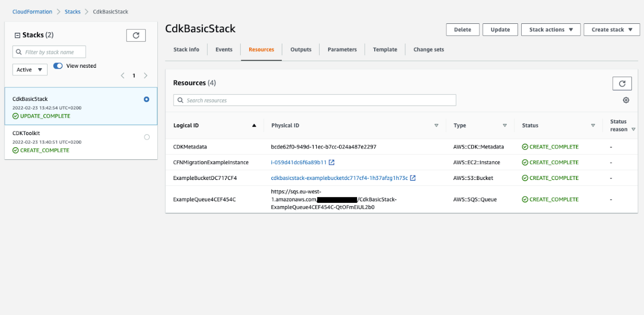Open Create stack dropdown
Viewport: 644px width, 315px height.
click(x=611, y=29)
